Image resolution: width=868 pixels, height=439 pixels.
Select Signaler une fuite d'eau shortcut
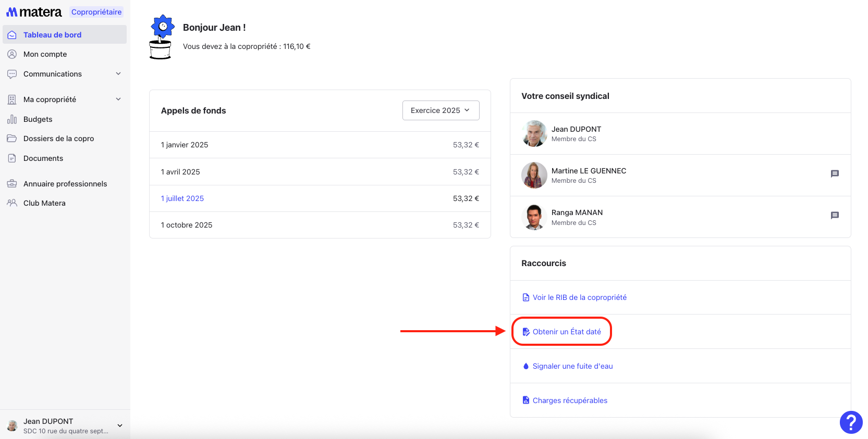[x=572, y=366]
